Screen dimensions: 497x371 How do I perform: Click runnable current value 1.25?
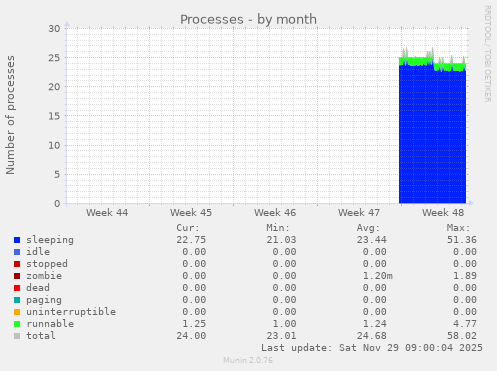194,324
